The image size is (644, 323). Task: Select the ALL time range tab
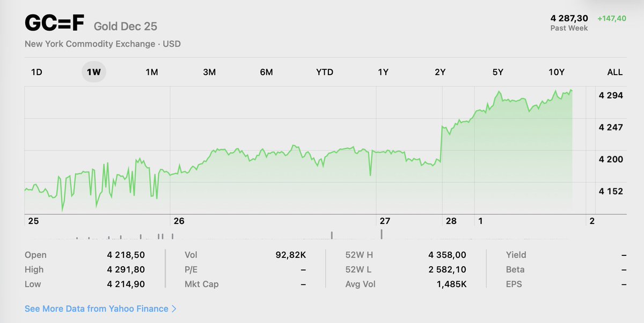(x=614, y=72)
